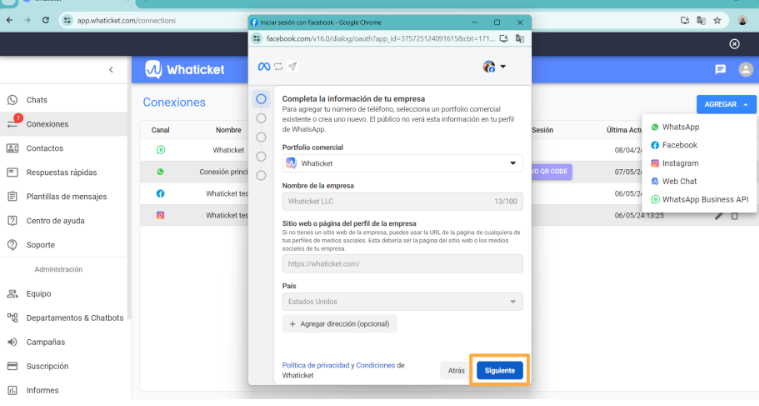This screenshot has width=759, height=406.
Task: Open the Facebook profile avatar dropdown
Action: click(494, 66)
